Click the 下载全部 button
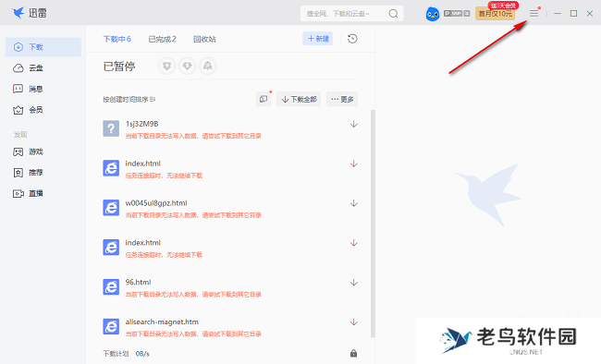 299,99
